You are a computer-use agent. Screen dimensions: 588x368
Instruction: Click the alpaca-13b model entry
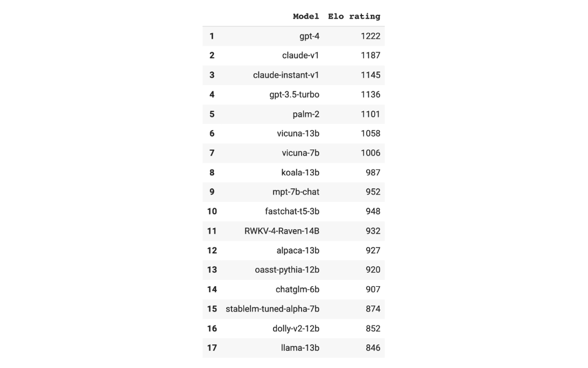[x=298, y=250]
